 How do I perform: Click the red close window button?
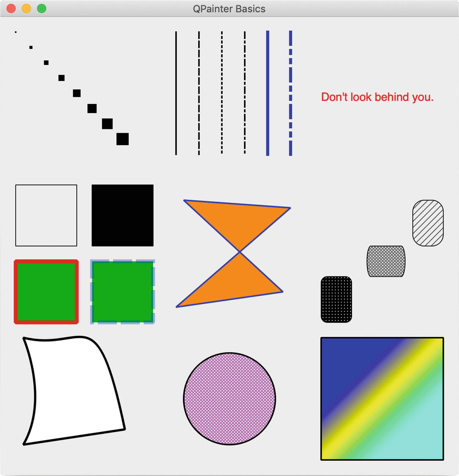[x=11, y=8]
